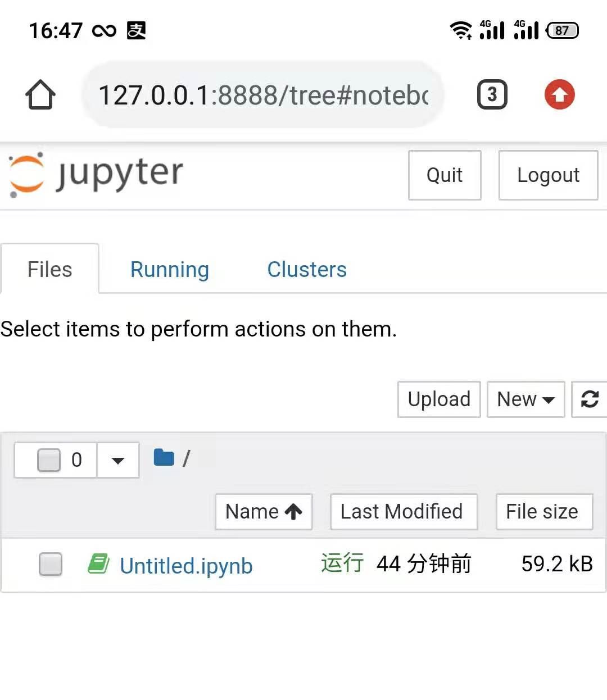This screenshot has width=607, height=700.
Task: Open the item selection filter dropdown arrow
Action: 118,460
